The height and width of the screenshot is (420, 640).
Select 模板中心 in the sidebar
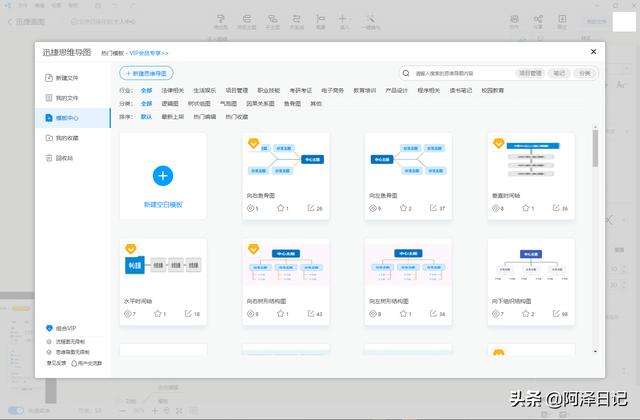[73, 118]
